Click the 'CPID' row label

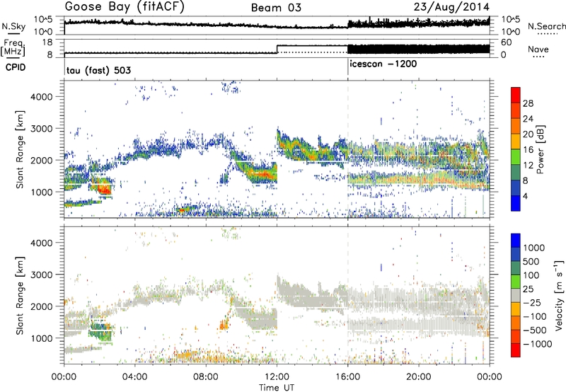coord(16,67)
